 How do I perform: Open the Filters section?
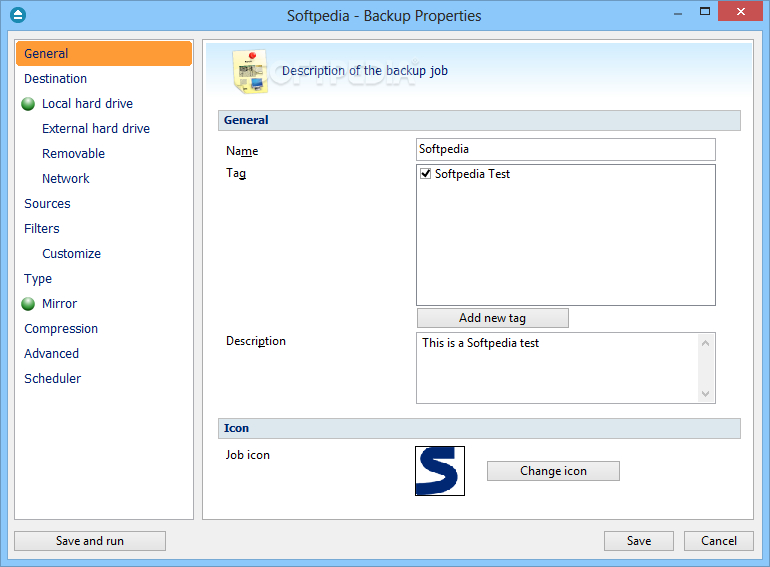click(42, 229)
